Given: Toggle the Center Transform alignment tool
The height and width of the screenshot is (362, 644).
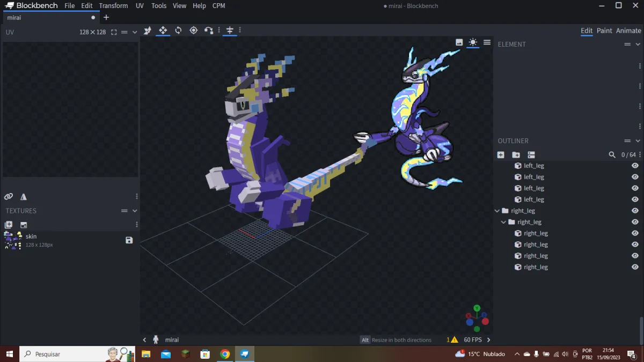Looking at the screenshot, I should tap(230, 31).
